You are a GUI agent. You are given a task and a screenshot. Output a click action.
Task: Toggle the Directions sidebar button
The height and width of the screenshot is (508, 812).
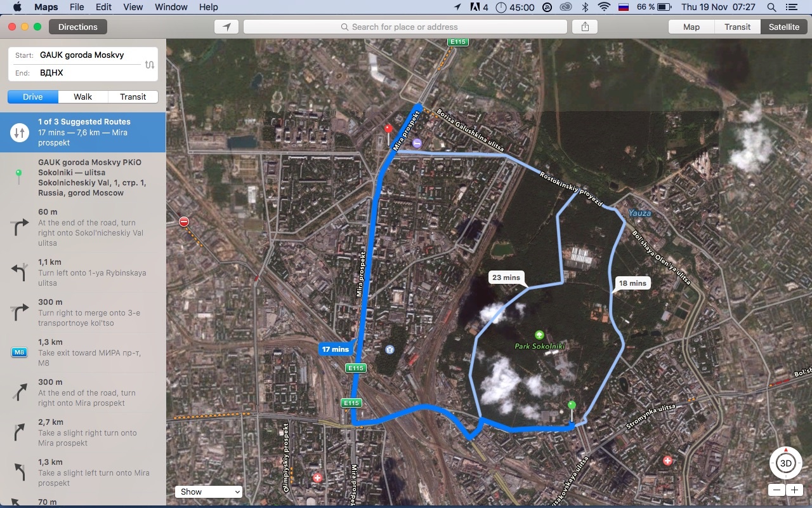pos(78,27)
